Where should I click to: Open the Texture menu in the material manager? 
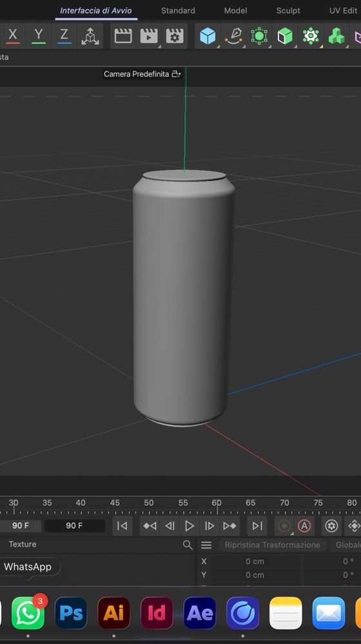click(x=23, y=544)
